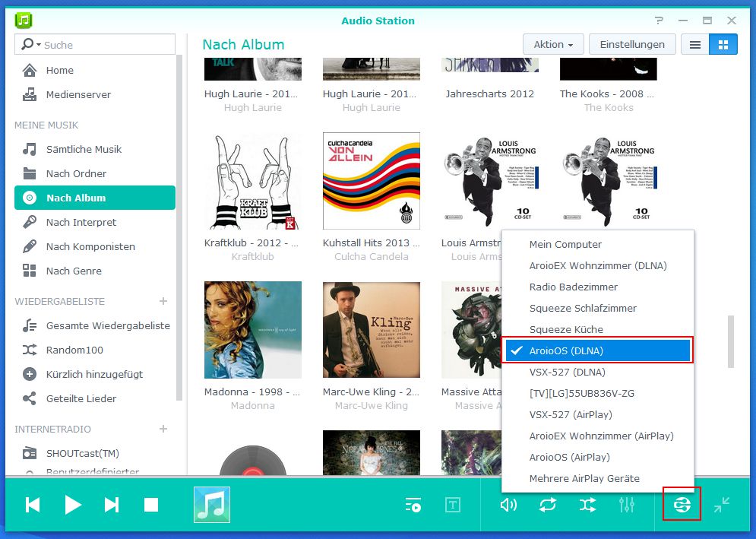The height and width of the screenshot is (539, 756).
Task: Toggle repeat mode
Action: 548,506
